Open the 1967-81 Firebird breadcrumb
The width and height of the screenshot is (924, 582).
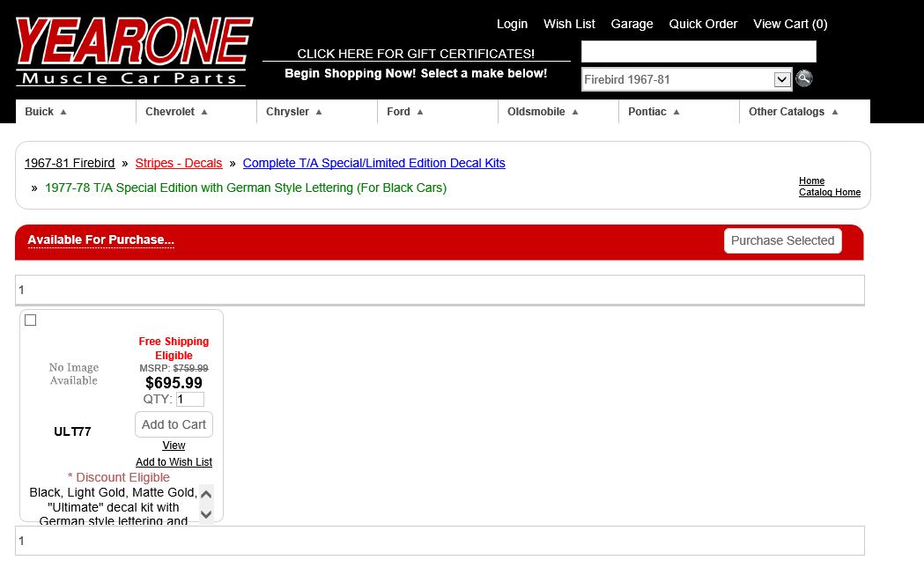(70, 163)
